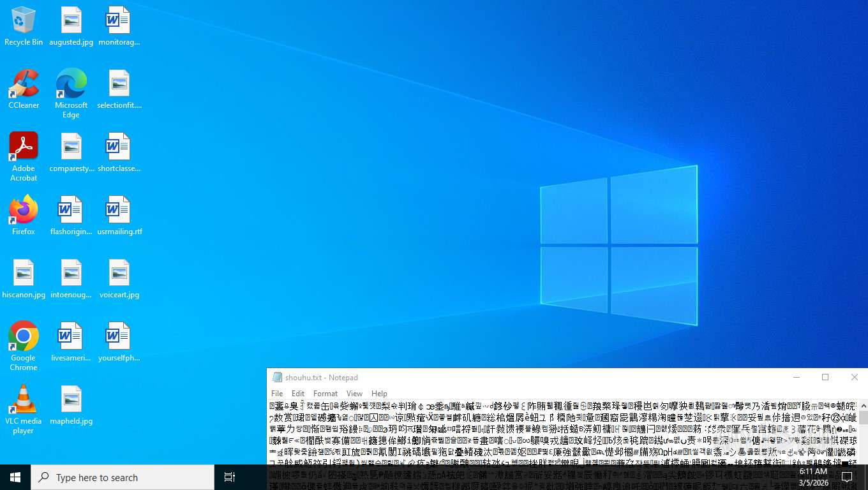Show the taskbar clock and calendar
Viewport: 868px width, 490px height.
pyautogui.click(x=813, y=477)
